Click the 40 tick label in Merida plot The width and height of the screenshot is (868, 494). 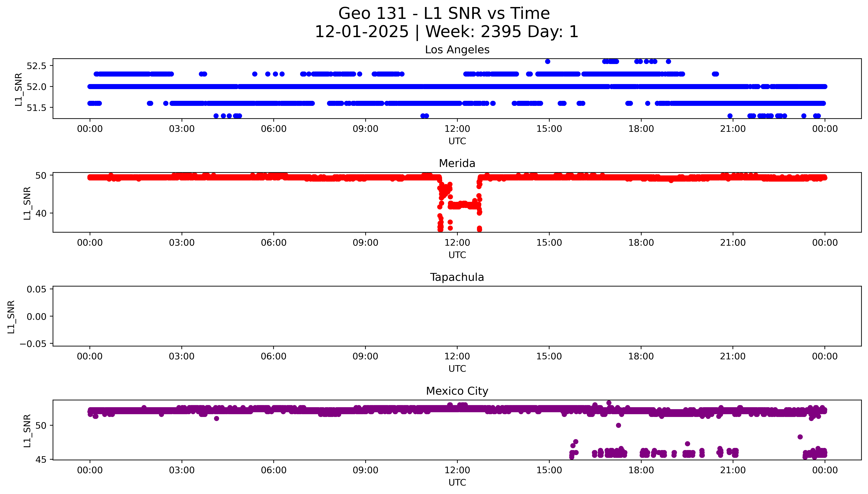click(41, 213)
